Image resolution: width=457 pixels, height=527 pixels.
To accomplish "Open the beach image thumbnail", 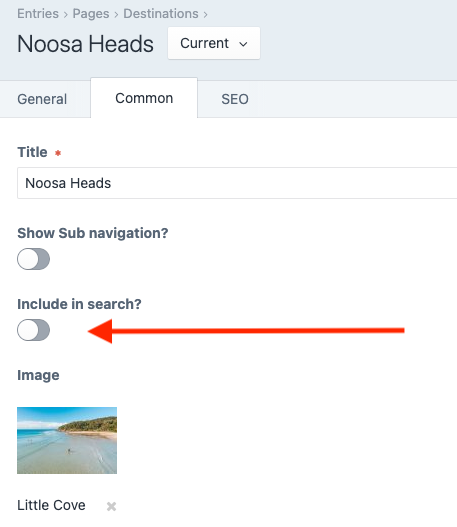I will click(x=67, y=440).
